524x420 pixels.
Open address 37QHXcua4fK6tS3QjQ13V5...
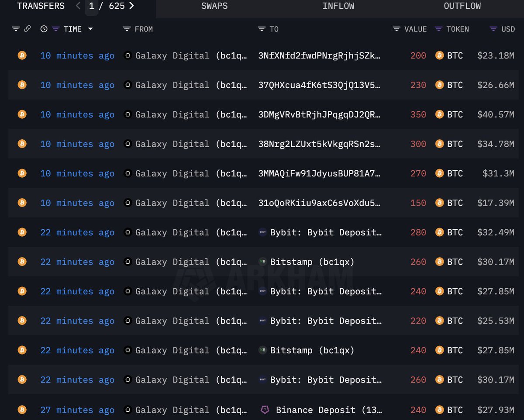[320, 85]
